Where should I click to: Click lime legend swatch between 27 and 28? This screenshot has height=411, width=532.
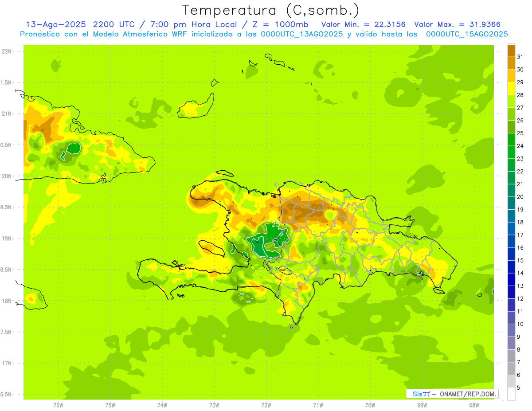(511, 102)
